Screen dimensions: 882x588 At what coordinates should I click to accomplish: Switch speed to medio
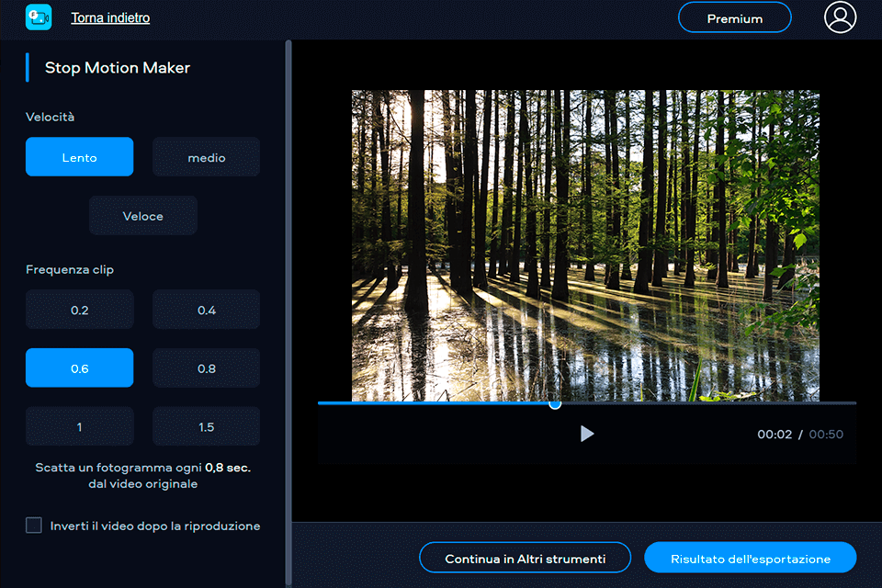[206, 156]
